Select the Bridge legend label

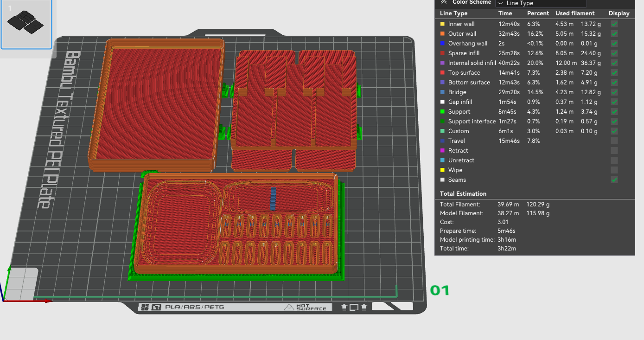(x=457, y=92)
